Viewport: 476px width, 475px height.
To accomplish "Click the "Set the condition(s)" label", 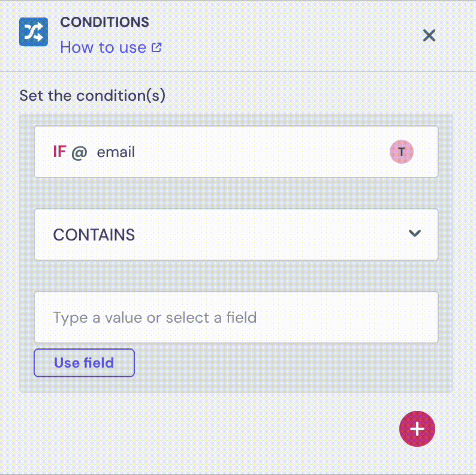I will [92, 95].
